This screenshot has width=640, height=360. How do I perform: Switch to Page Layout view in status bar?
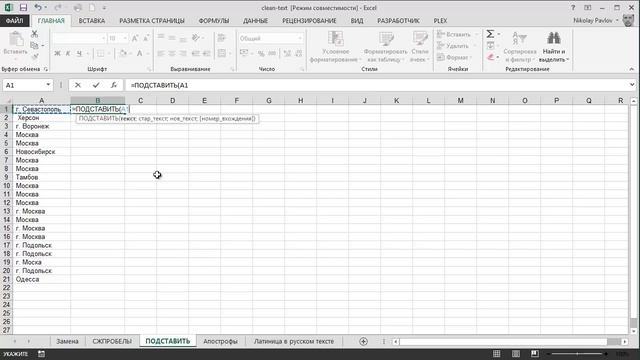point(516,354)
